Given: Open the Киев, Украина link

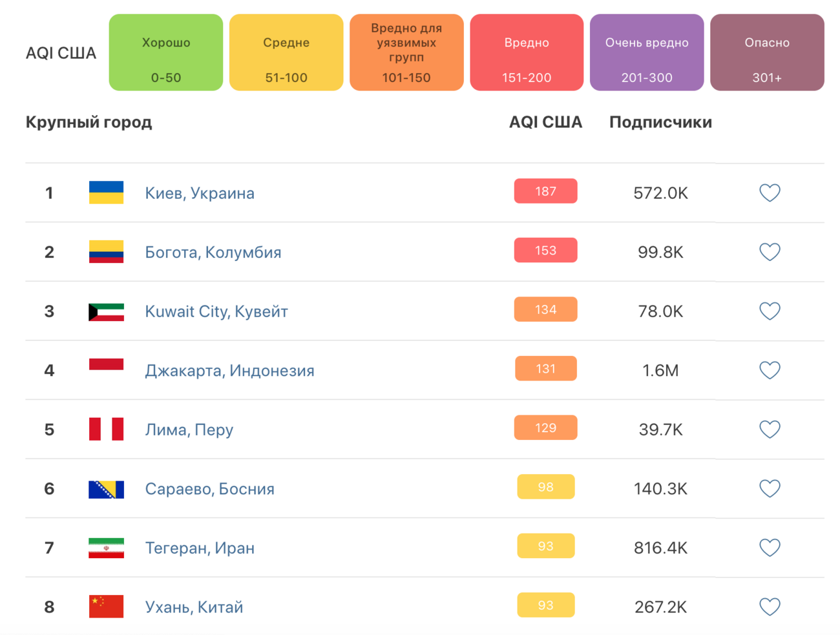Looking at the screenshot, I should click(x=200, y=193).
